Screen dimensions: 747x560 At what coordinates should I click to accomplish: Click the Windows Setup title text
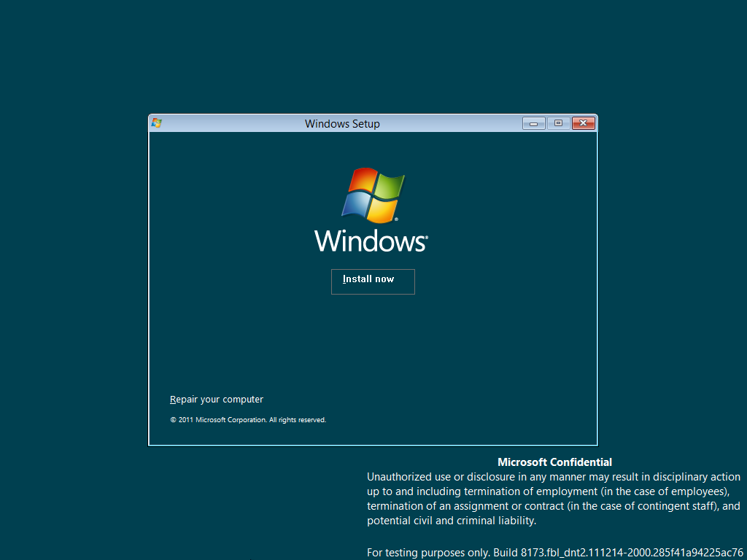[342, 124]
